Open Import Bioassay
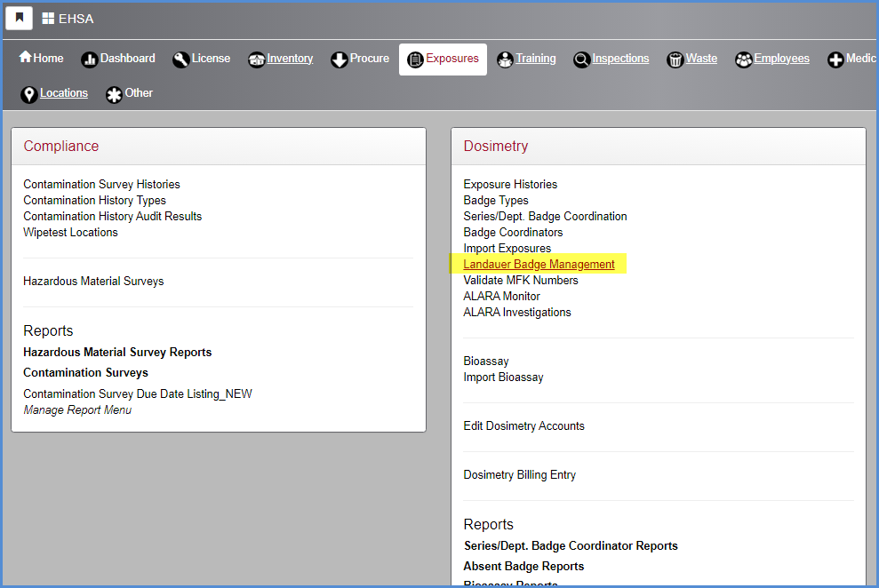This screenshot has width=879, height=588. (x=503, y=377)
